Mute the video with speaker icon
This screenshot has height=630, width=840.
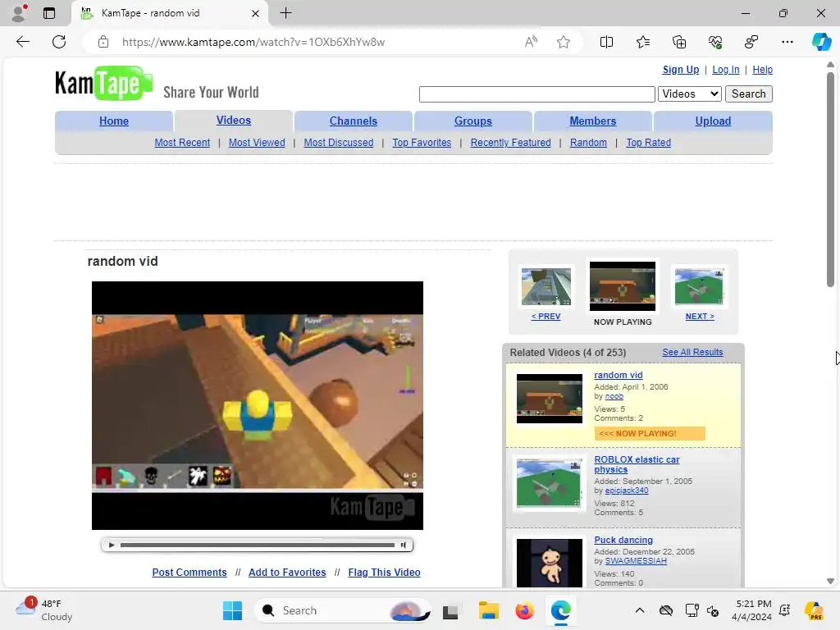coord(404,545)
